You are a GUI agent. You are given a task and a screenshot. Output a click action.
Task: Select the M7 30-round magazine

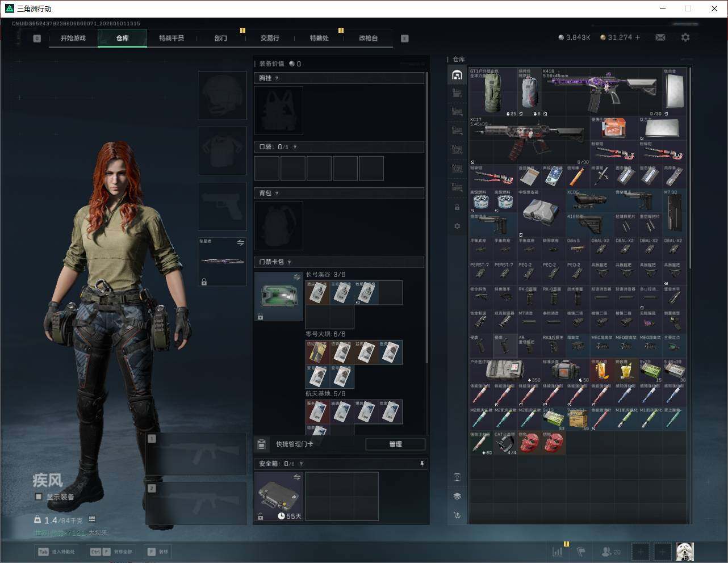click(674, 212)
